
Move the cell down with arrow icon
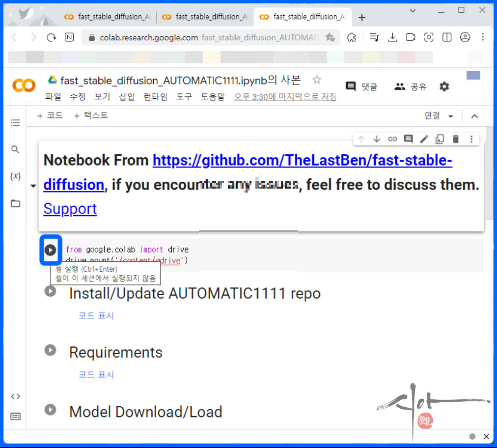[x=377, y=139]
